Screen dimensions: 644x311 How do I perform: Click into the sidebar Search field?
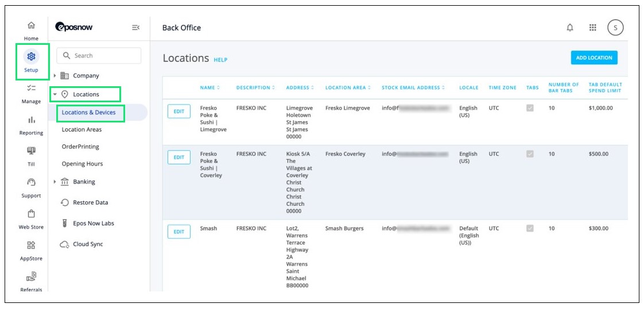pyautogui.click(x=99, y=56)
